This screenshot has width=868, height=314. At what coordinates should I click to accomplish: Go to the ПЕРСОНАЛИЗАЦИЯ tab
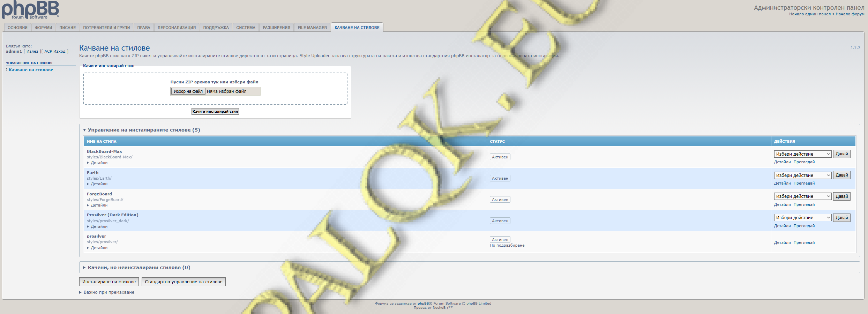coord(177,28)
